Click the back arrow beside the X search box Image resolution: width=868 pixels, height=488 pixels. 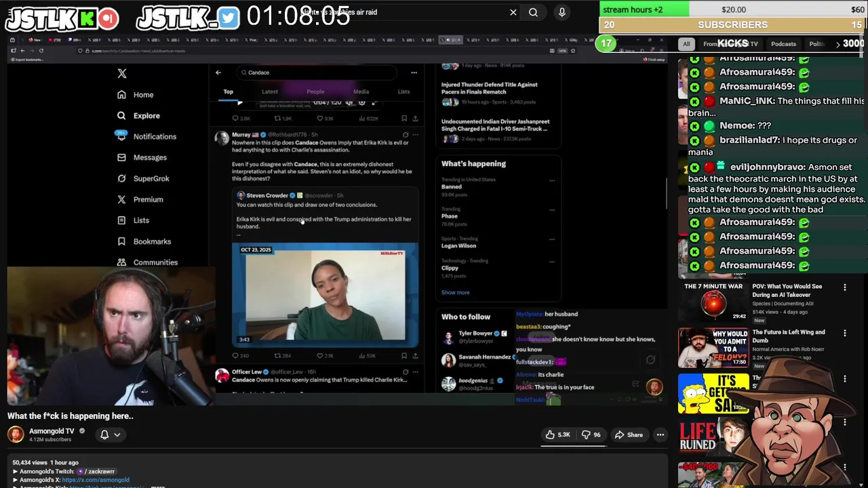click(218, 73)
